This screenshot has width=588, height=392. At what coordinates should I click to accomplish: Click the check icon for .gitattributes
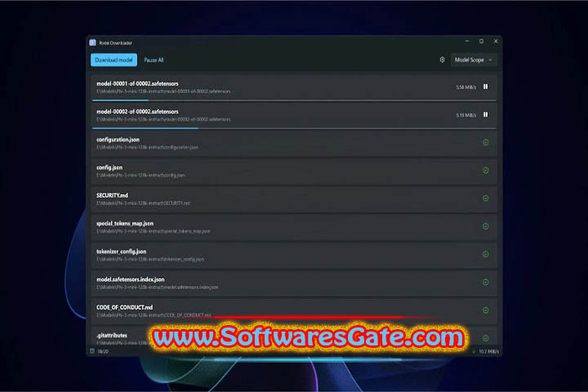(486, 338)
